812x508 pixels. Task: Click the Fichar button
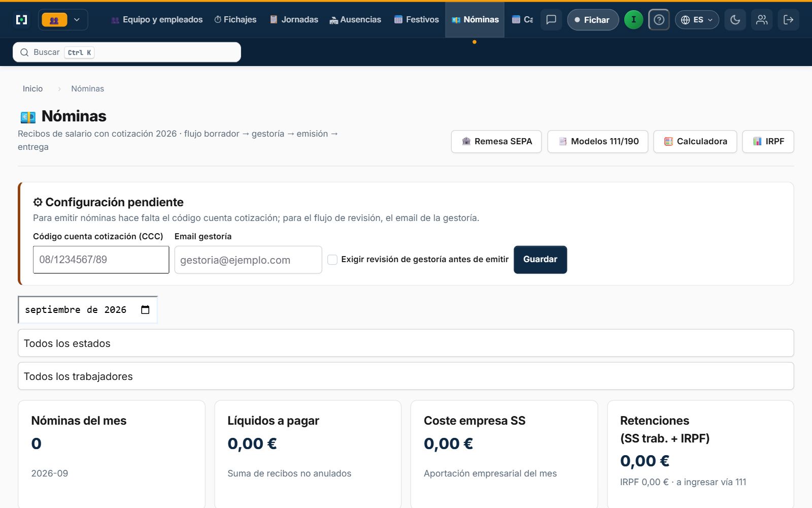(593, 20)
